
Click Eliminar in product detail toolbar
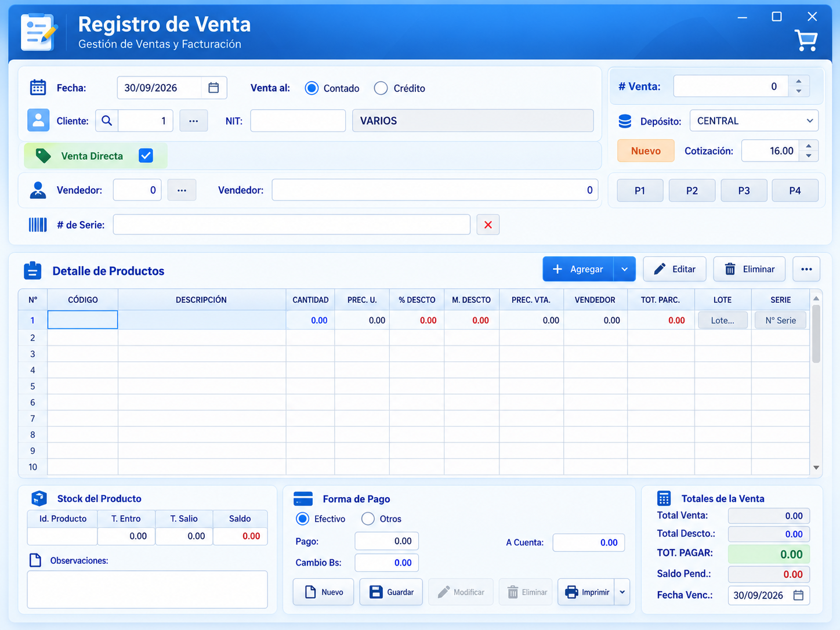click(750, 269)
